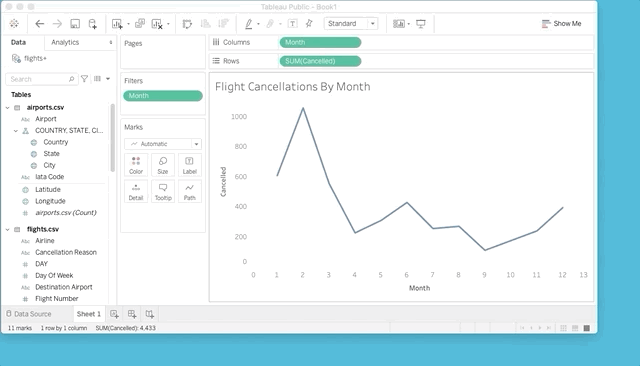Click the Swap rows and columns icon

[187, 24]
